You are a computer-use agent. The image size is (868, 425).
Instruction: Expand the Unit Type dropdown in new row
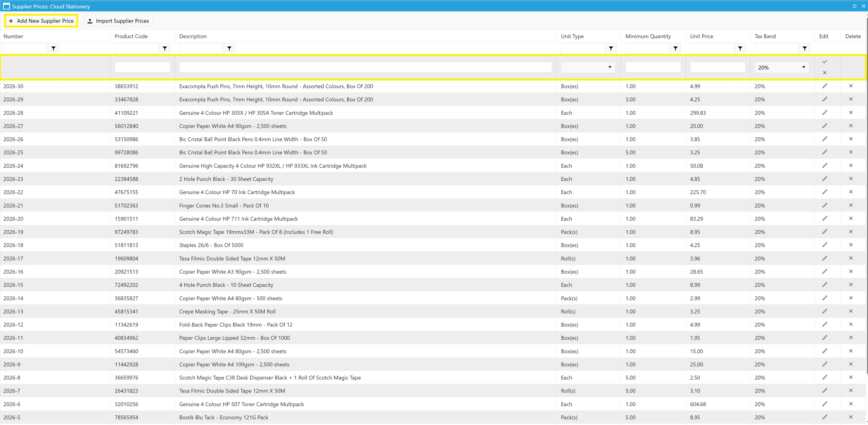tap(588, 67)
